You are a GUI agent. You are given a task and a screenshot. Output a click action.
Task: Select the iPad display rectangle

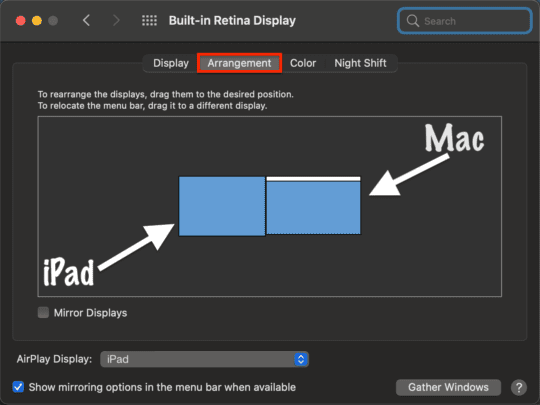pyautogui.click(x=222, y=206)
